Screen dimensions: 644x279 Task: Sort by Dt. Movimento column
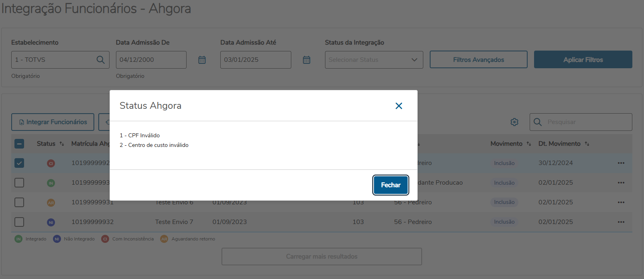tap(587, 144)
